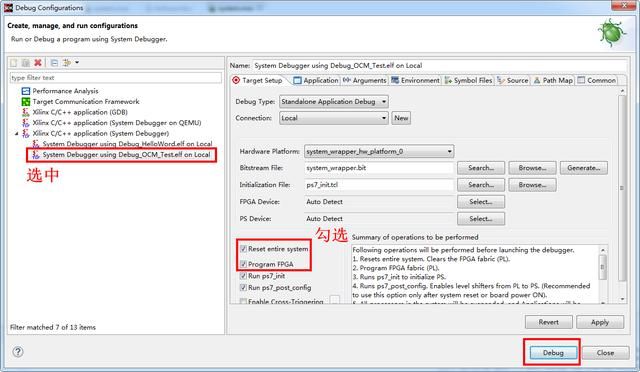Click the Duplicate configuration icon
The image size is (640, 372).
point(25,62)
